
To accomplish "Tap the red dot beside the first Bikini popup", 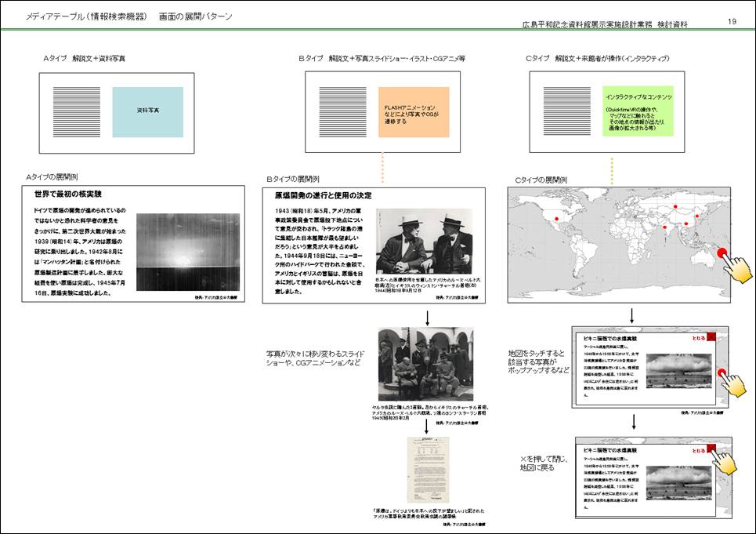I will pos(722,373).
